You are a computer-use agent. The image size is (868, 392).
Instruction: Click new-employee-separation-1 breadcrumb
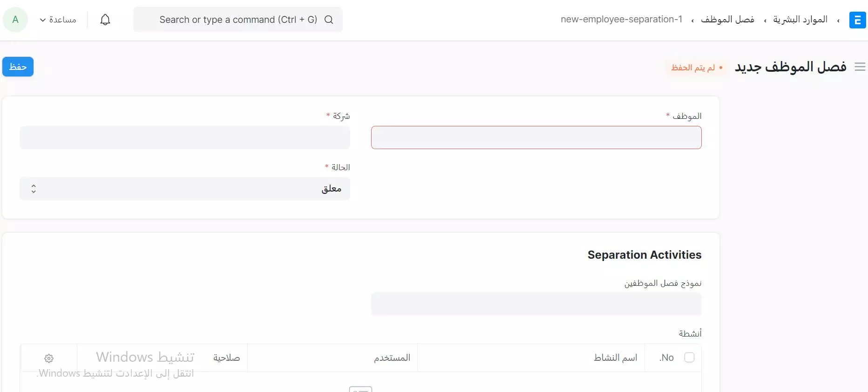click(621, 20)
